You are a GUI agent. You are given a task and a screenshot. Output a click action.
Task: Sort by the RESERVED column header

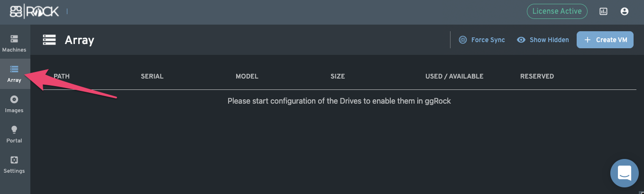pyautogui.click(x=537, y=76)
